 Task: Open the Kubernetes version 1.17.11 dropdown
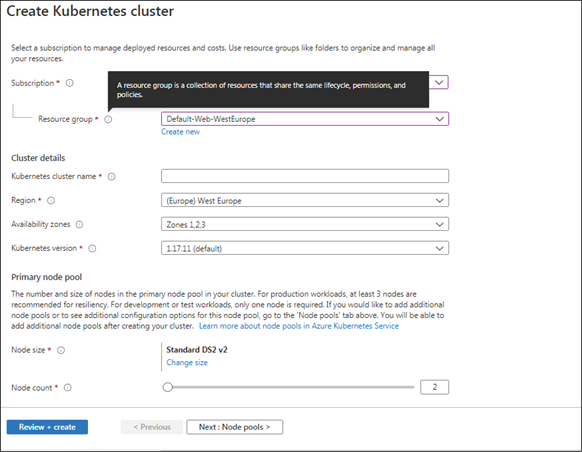pos(305,248)
